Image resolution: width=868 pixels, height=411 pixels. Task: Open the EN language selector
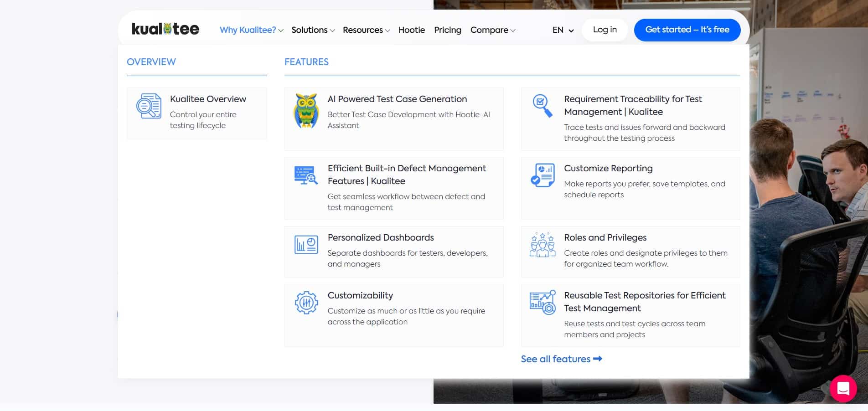(x=563, y=30)
